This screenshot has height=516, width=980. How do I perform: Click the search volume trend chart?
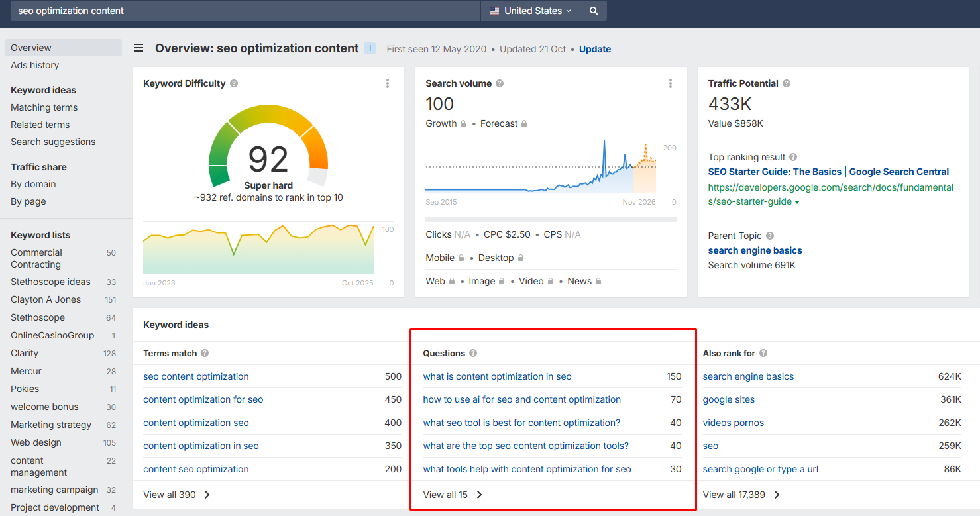[541, 167]
